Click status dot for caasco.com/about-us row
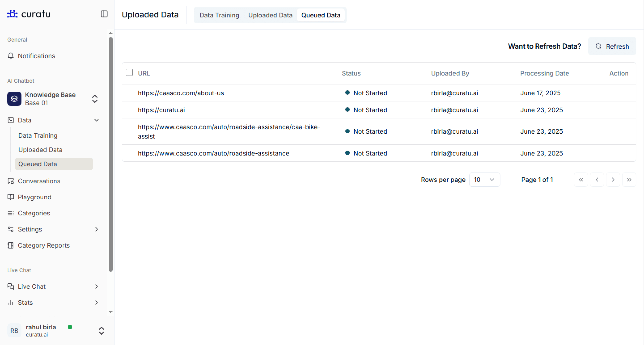Image resolution: width=644 pixels, height=345 pixels. [347, 93]
